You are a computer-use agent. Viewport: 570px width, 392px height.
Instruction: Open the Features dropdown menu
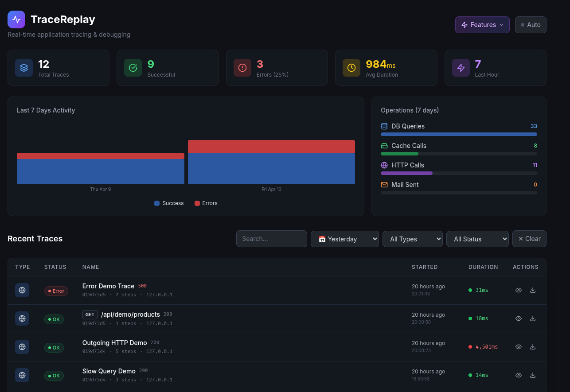[482, 25]
